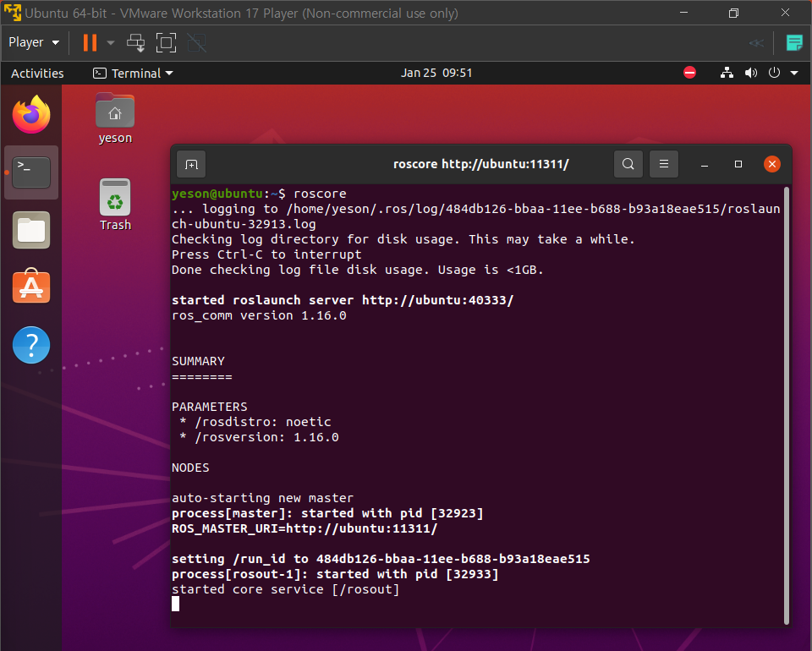Click 'process[master]: started with pid [32923]'

(x=327, y=513)
